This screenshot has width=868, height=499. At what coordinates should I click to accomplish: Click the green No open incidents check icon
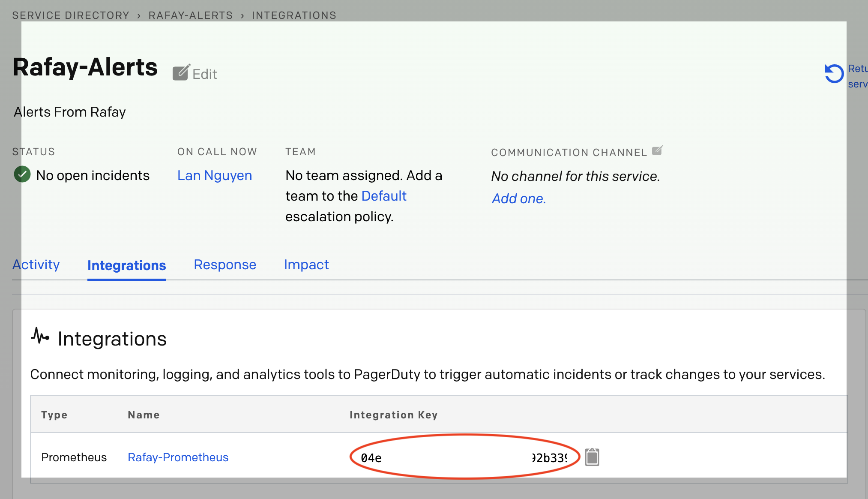pyautogui.click(x=22, y=174)
